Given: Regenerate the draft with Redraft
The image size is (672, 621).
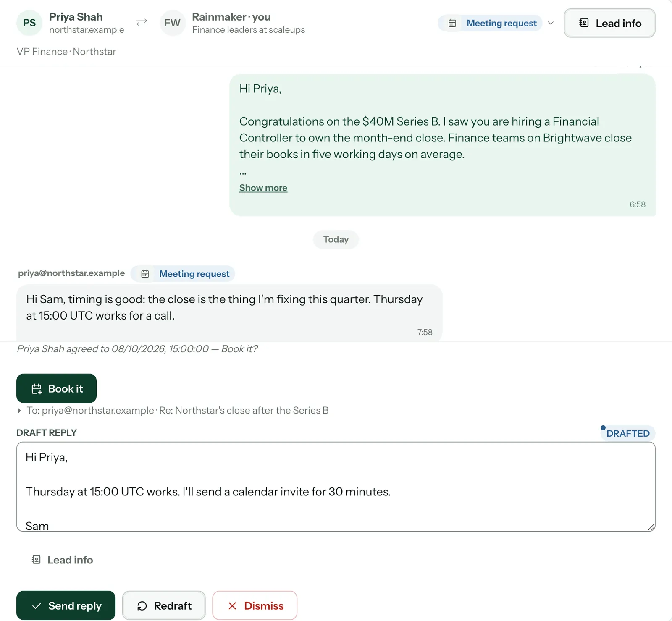Looking at the screenshot, I should [x=164, y=605].
